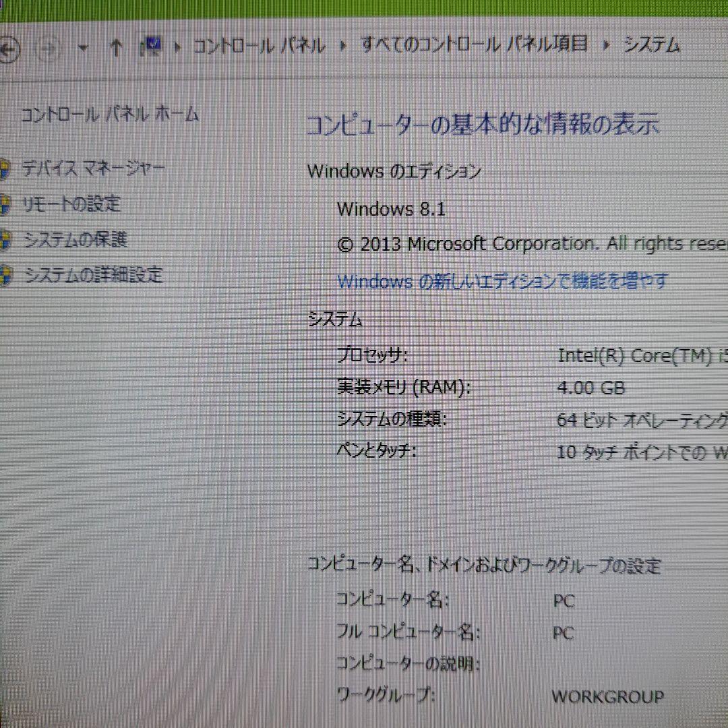Viewport: 728px width, 728px height.
Task: Click Windows の新しいエディションで機能を増やす link
Action: click(502, 281)
